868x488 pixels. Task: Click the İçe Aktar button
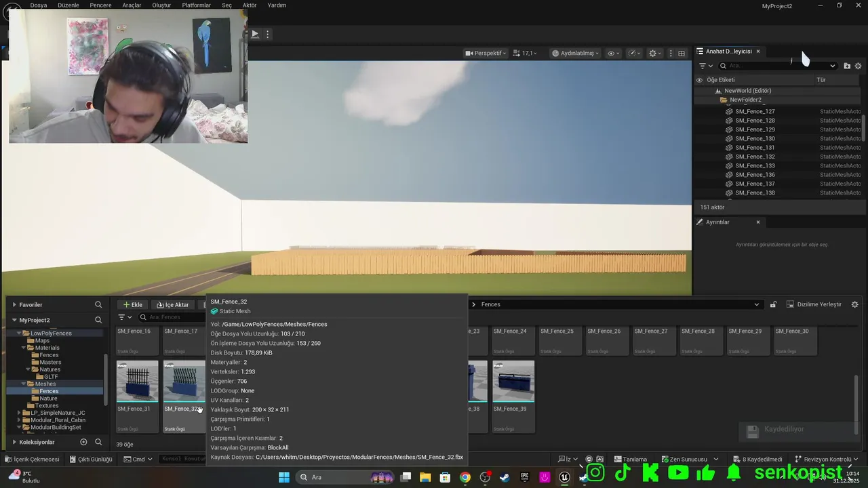click(x=173, y=305)
